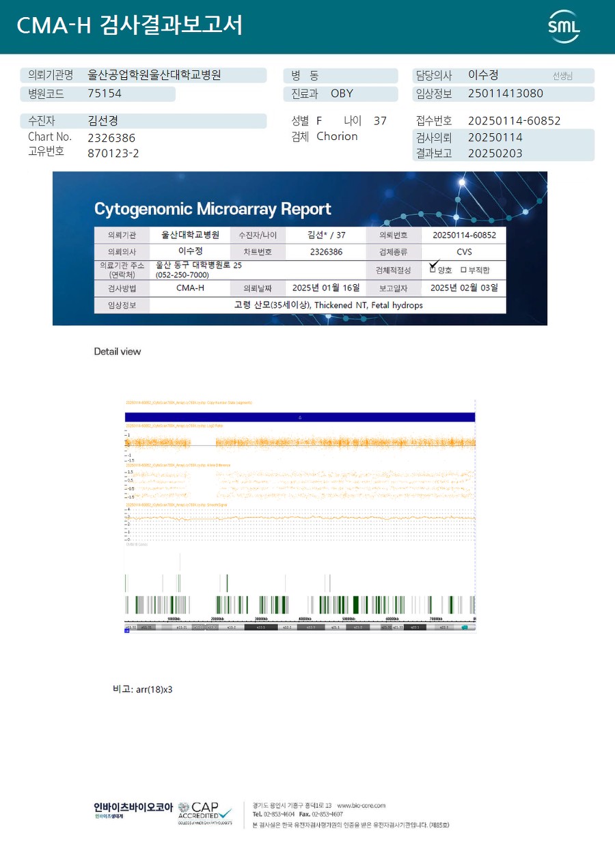Click the Log2 Ratio scatter plot track
Viewport: 615px width, 868px height.
pos(300,443)
